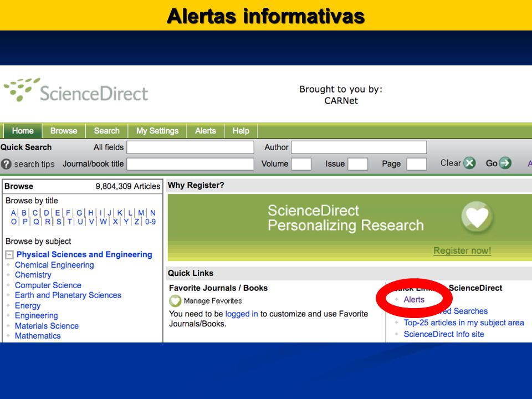Click the Volume input field
Screen dimensions: 532x399
point(301,164)
